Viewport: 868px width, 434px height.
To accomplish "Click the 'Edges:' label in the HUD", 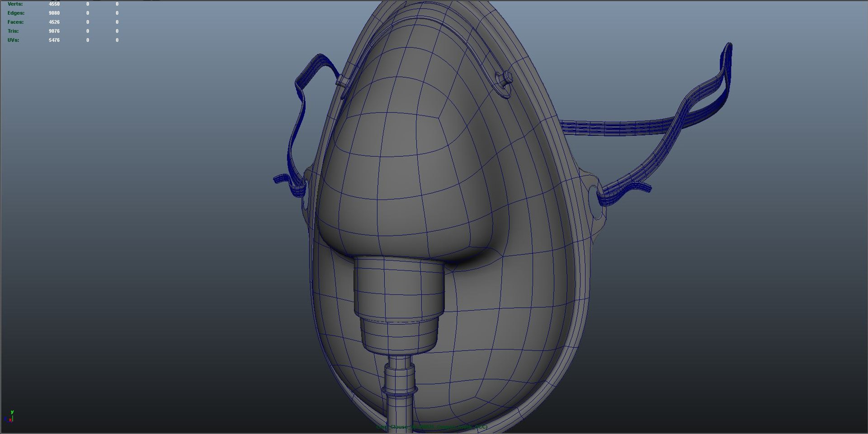I will point(16,13).
